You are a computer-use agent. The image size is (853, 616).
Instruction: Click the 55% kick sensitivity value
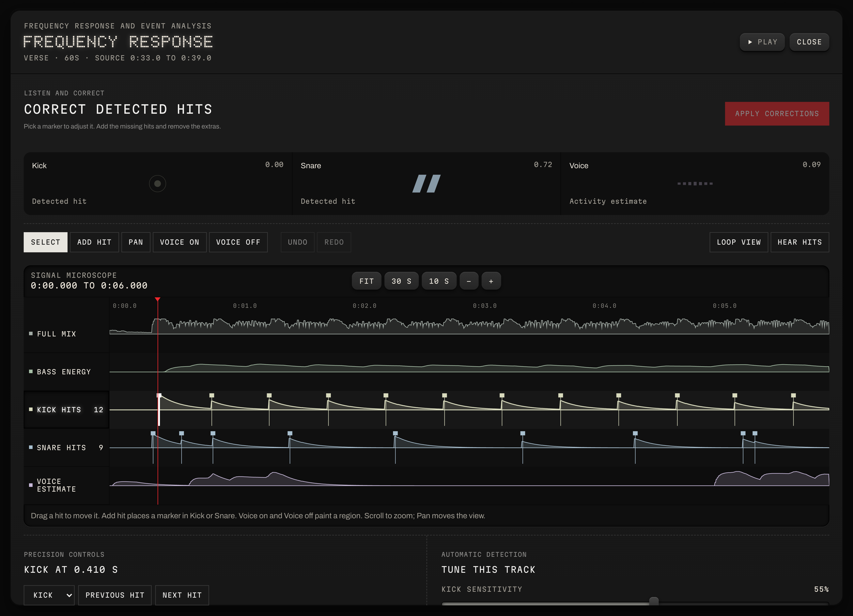click(821, 589)
